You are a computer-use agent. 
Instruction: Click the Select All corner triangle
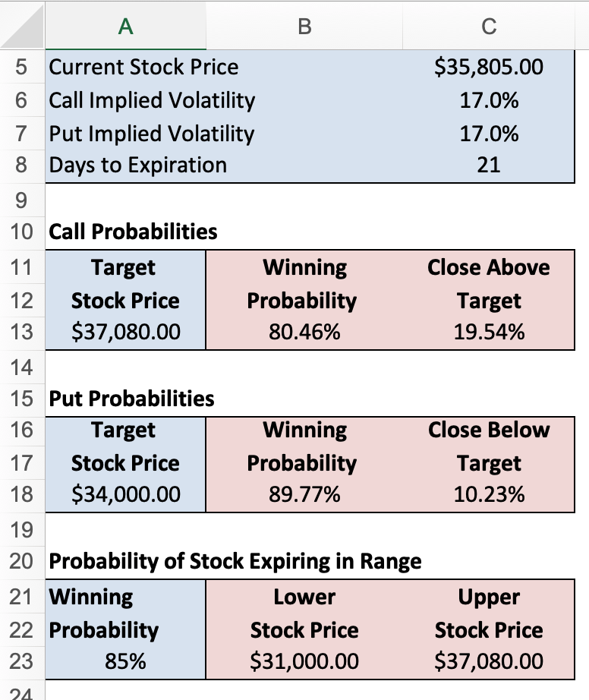click(x=23, y=27)
